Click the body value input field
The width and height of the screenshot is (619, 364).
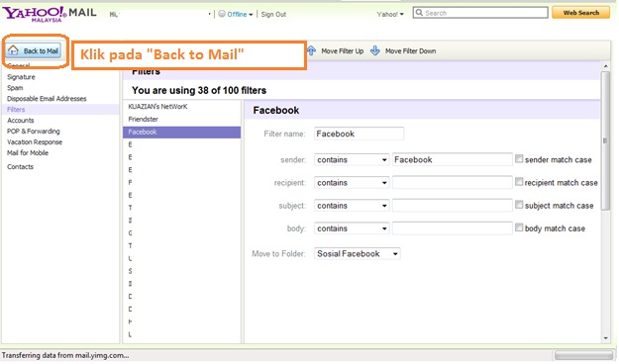click(452, 228)
